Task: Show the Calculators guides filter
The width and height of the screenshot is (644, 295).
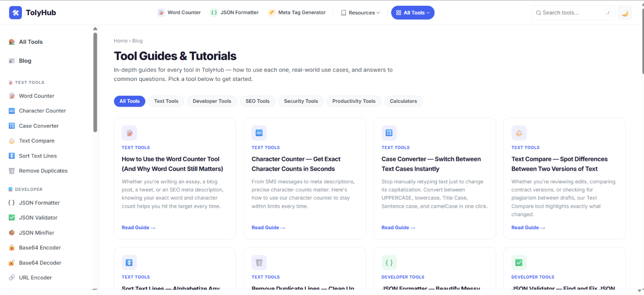Action: click(x=403, y=101)
